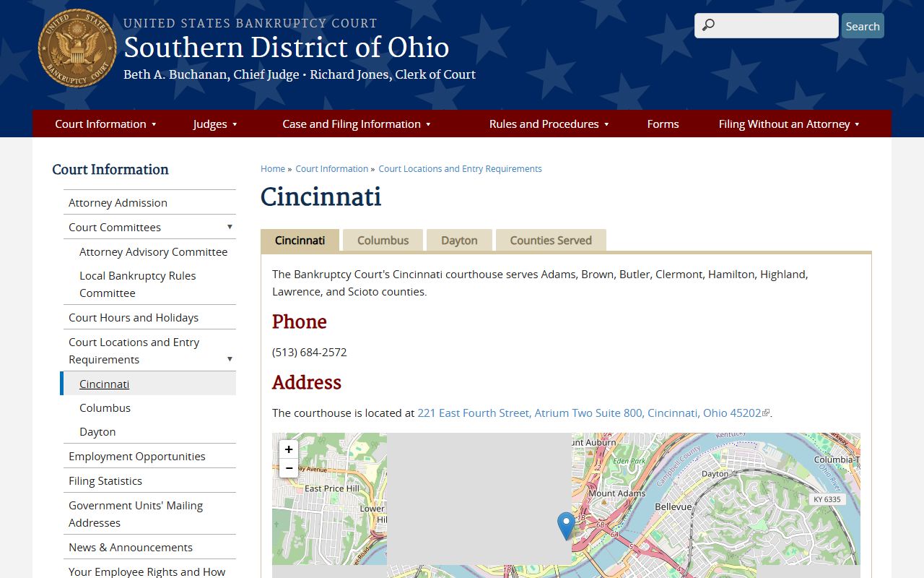Switch to the Columbus tab

pyautogui.click(x=383, y=241)
